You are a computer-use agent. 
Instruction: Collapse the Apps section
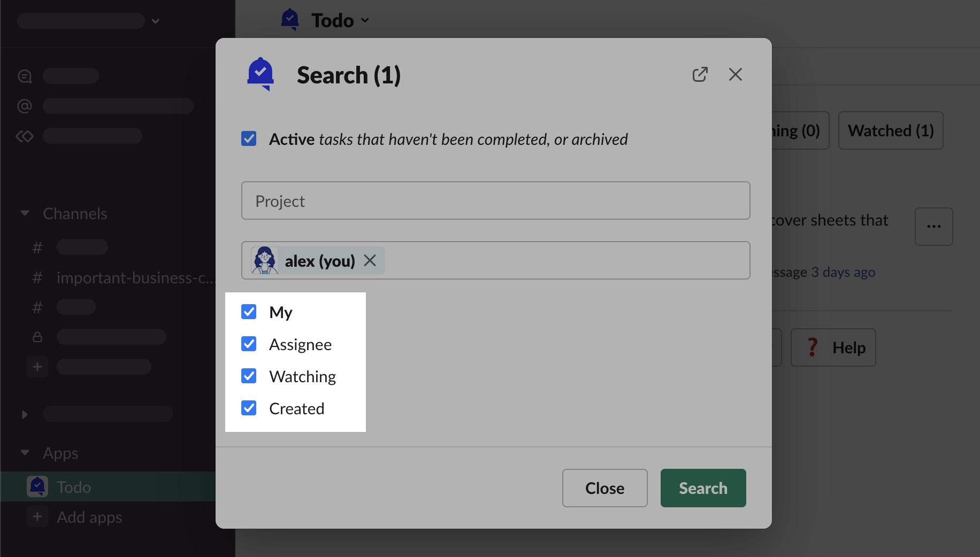[25, 453]
